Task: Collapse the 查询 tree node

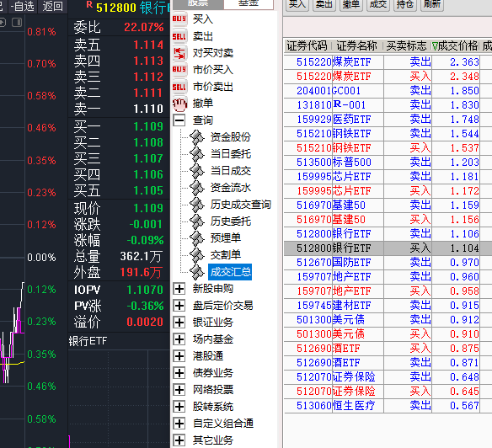Action: [179, 120]
